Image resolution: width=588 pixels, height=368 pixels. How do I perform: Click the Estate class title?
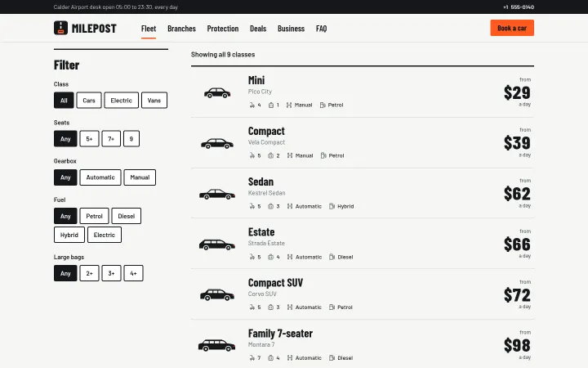(x=261, y=232)
